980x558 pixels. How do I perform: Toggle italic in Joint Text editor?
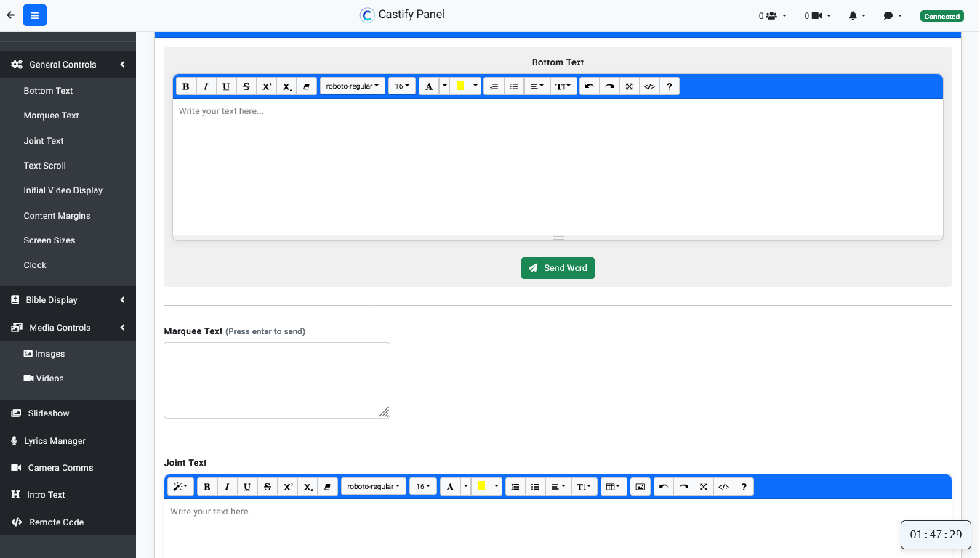point(228,487)
